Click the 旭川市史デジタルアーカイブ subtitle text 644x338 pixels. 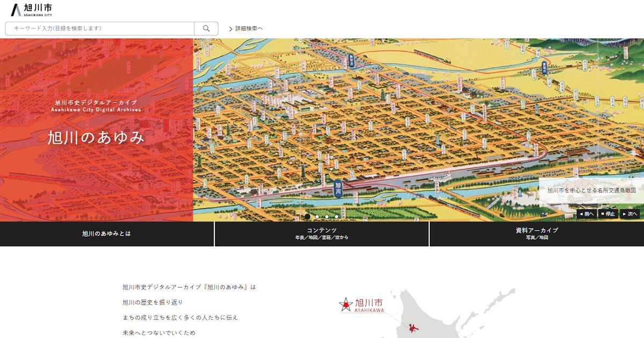(96, 102)
